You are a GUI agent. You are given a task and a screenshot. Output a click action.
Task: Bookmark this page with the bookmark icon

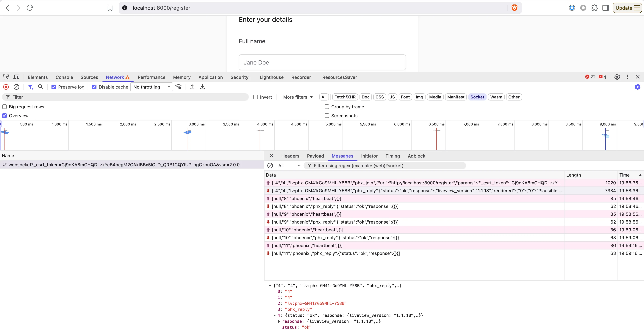point(110,8)
